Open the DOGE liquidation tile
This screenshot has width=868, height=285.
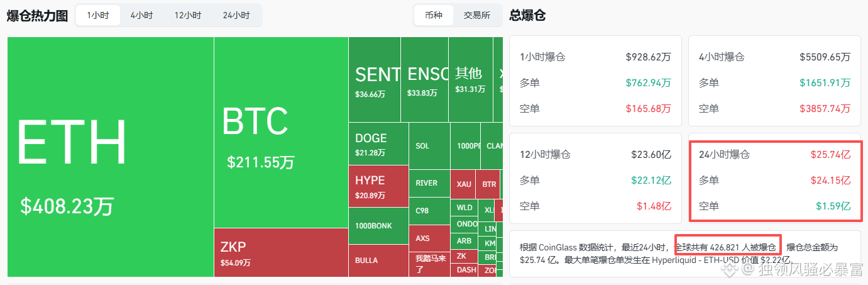pos(378,143)
